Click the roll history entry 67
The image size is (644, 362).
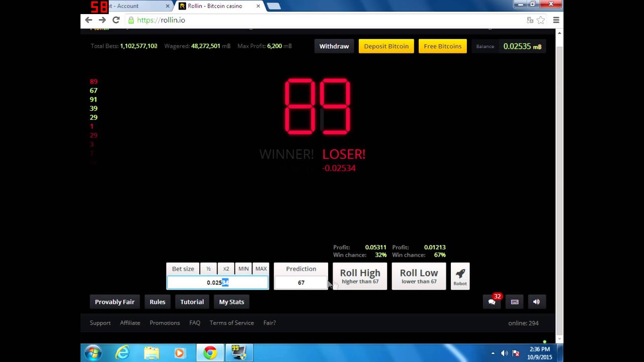93,90
